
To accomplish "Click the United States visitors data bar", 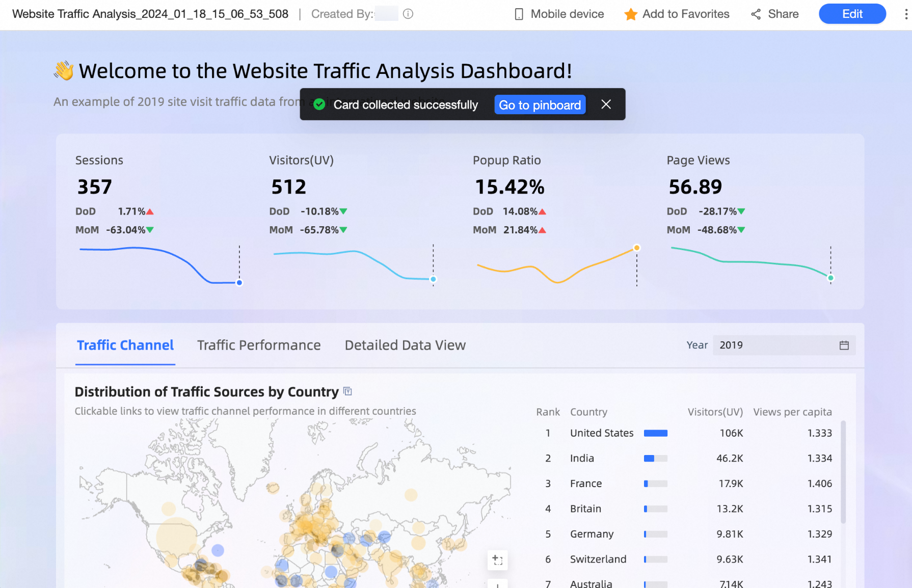I will [656, 433].
